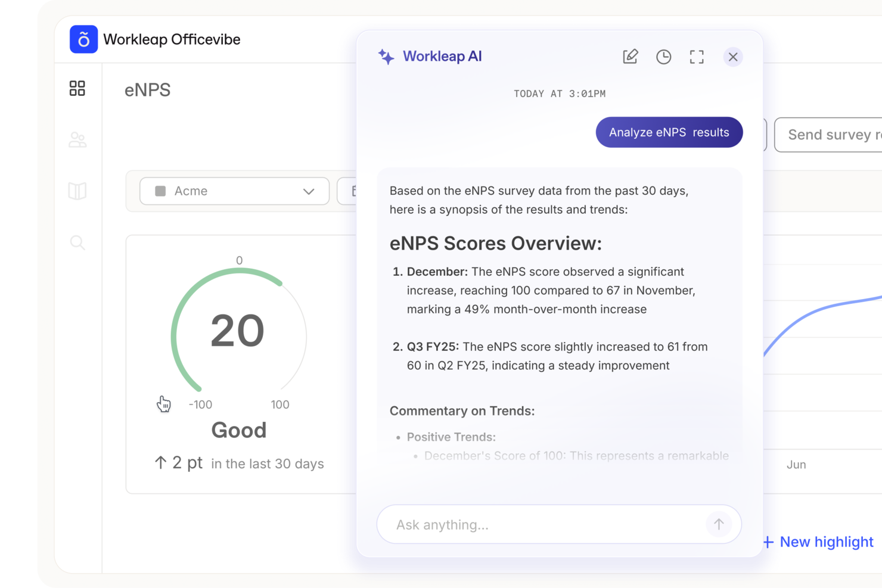Open the Acme workspace dropdown

(234, 191)
